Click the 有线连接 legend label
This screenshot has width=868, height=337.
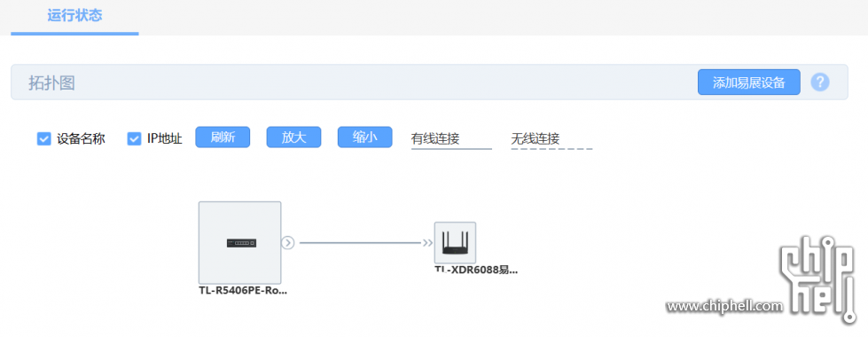pyautogui.click(x=435, y=138)
